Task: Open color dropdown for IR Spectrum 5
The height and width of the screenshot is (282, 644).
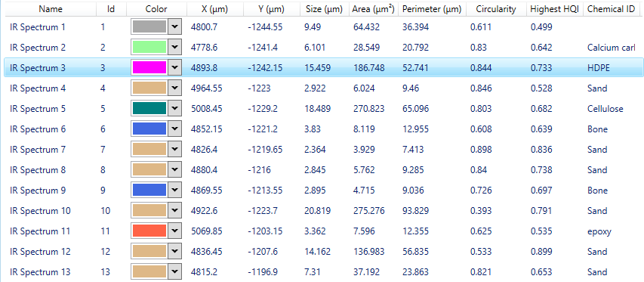Action: [x=175, y=109]
